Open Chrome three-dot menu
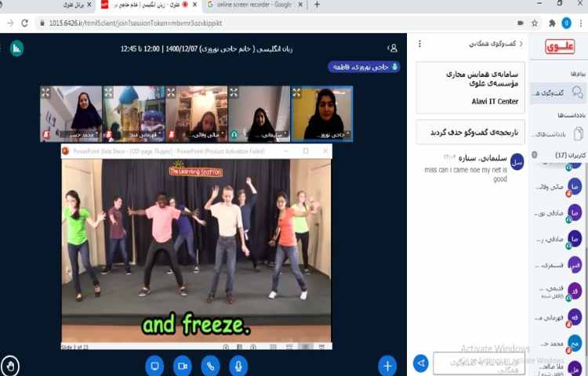This screenshot has height=376, width=588. click(581, 23)
